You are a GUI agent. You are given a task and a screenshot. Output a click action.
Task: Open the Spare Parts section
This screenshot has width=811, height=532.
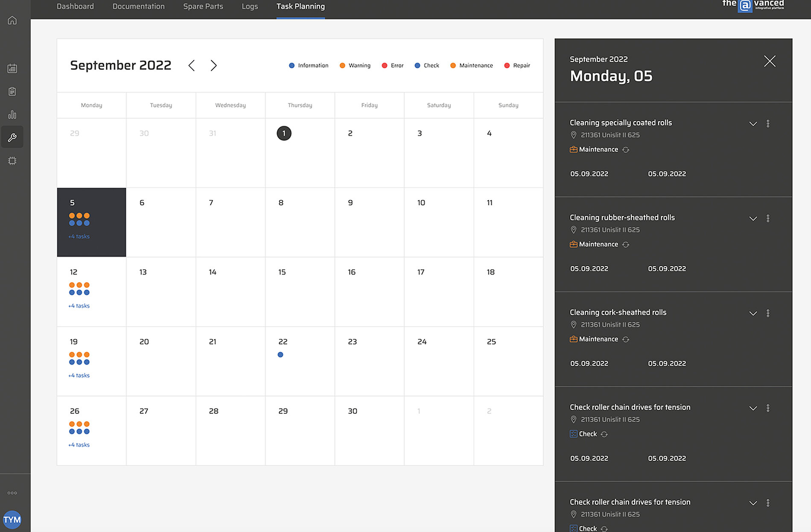203,6
